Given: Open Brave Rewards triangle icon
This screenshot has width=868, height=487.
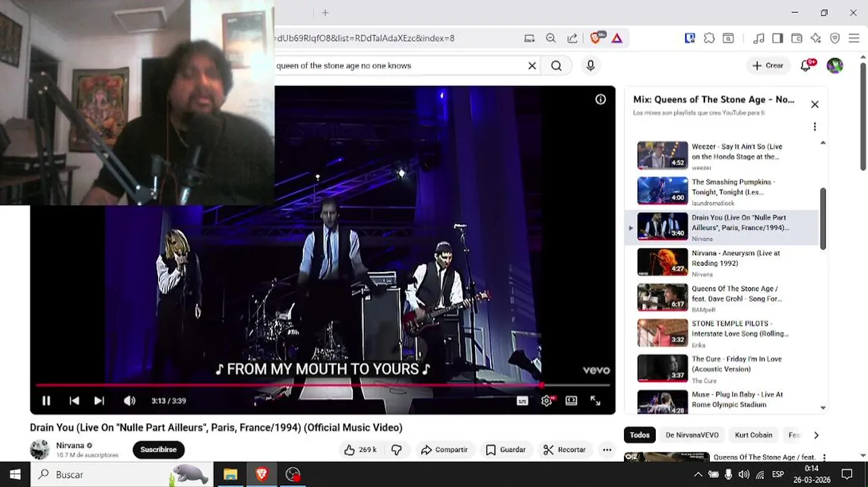Looking at the screenshot, I should pos(617,39).
